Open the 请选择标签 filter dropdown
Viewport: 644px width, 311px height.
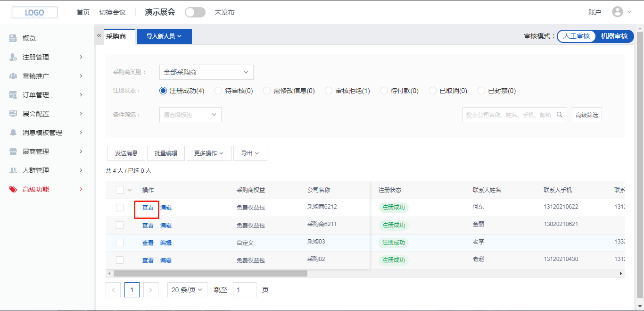190,115
